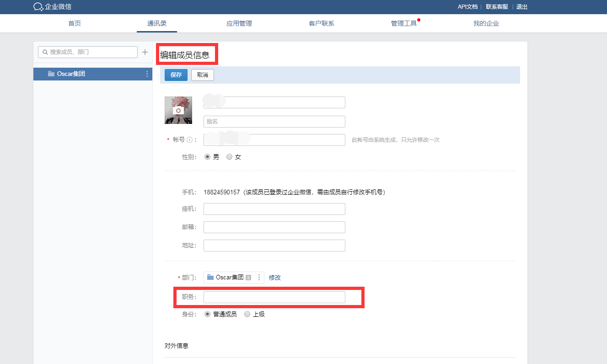Open the three-dot menu of Oscar集团 in the sidebar
The height and width of the screenshot is (364, 607).
(x=147, y=74)
